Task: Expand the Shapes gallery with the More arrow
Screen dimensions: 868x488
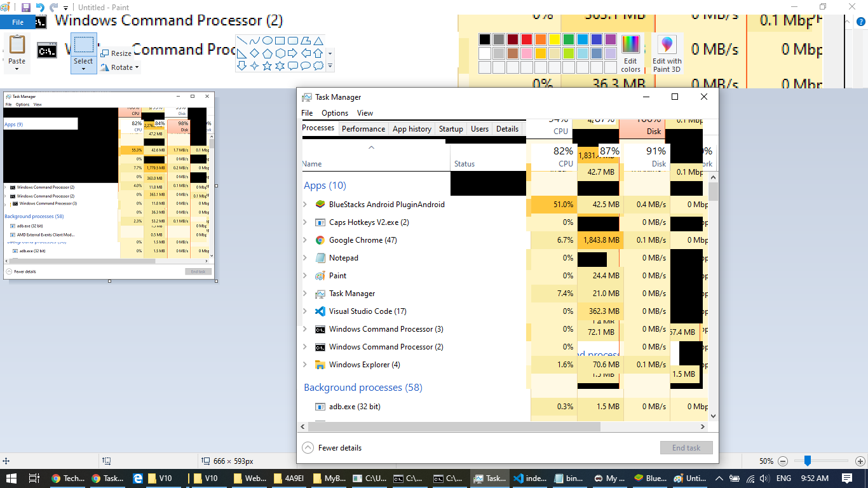Action: click(330, 65)
